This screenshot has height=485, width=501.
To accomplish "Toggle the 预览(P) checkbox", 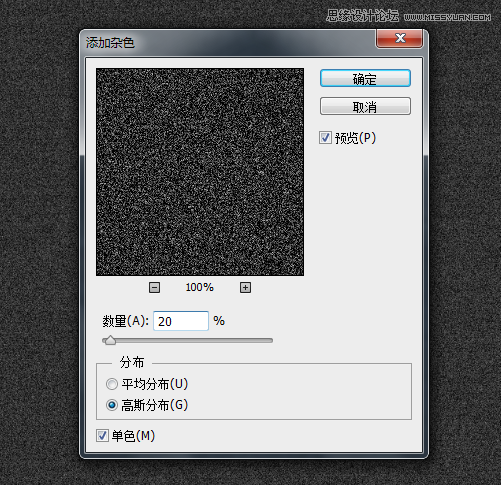I will coord(325,138).
